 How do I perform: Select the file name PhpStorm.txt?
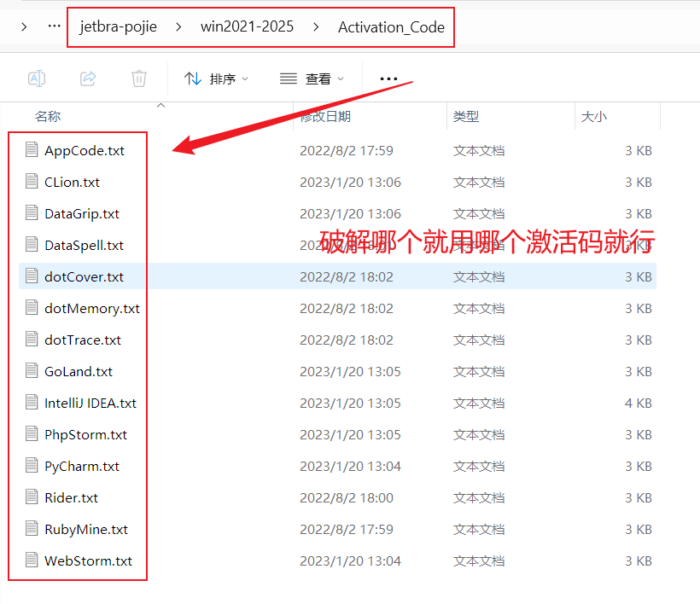(x=85, y=435)
